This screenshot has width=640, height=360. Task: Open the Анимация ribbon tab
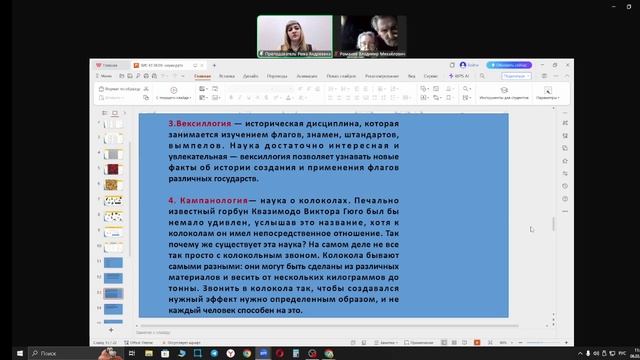tap(307, 76)
